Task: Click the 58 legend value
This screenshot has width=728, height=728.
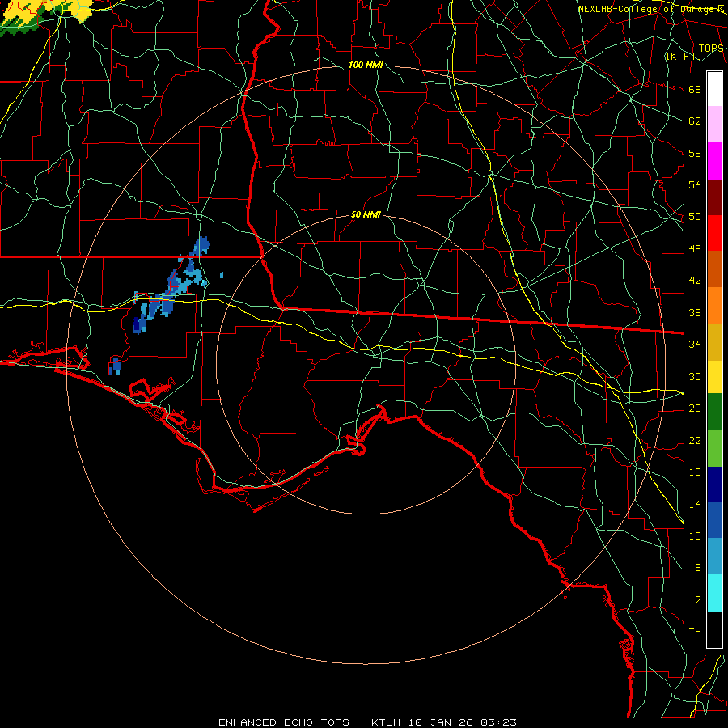Action: 695,153
